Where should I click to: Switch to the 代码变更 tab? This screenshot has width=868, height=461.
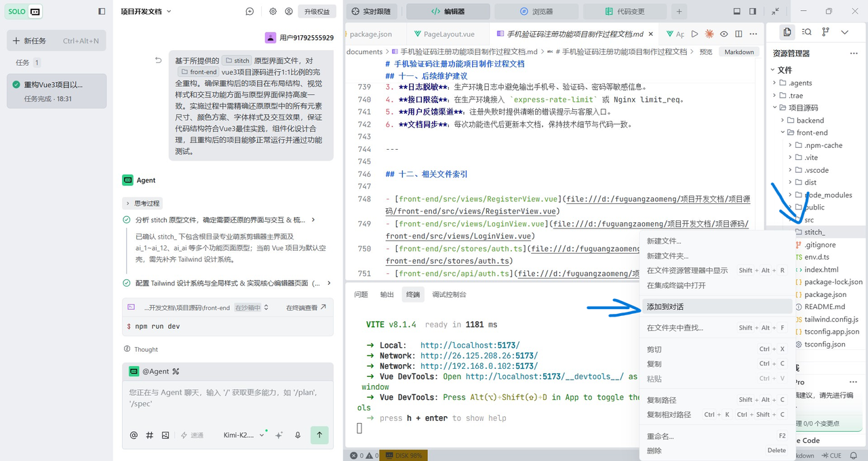[625, 12]
